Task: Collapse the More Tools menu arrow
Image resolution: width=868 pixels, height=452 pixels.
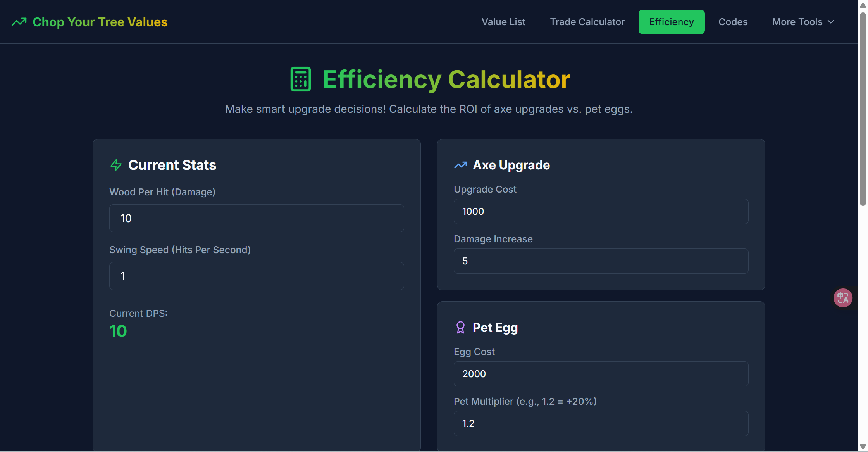Action: tap(831, 22)
